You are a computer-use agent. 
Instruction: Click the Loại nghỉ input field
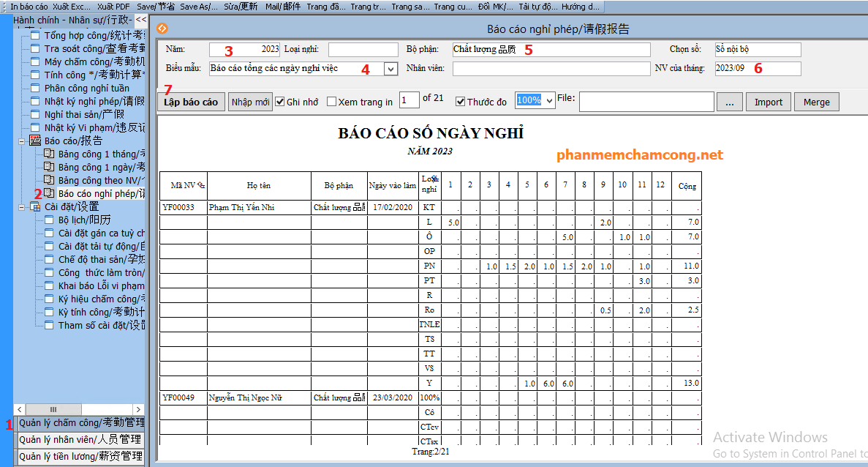coord(363,50)
